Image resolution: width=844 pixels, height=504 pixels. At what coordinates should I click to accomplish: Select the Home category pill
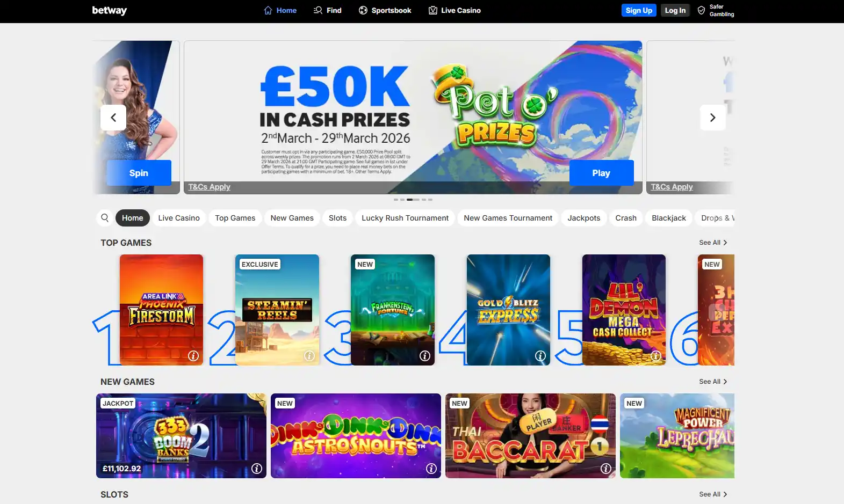click(133, 218)
